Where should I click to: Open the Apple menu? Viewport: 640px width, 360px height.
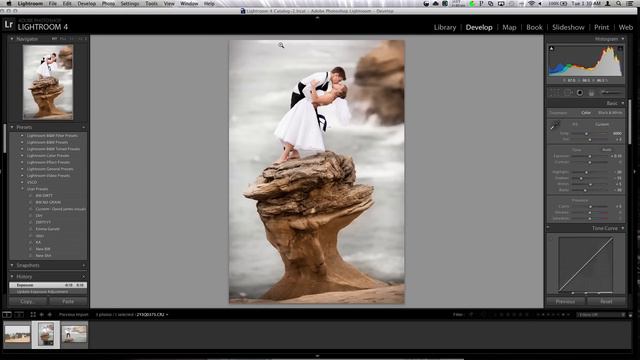pyautogui.click(x=9, y=3)
